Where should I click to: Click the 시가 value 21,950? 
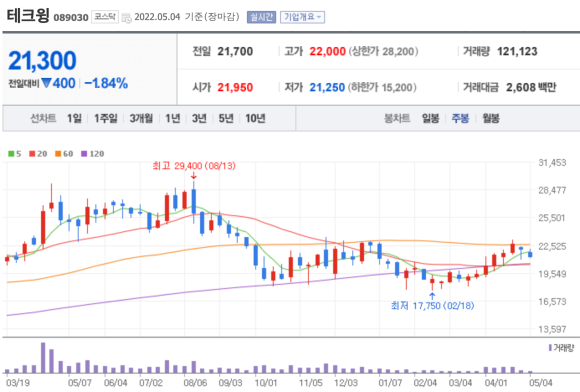(x=235, y=88)
